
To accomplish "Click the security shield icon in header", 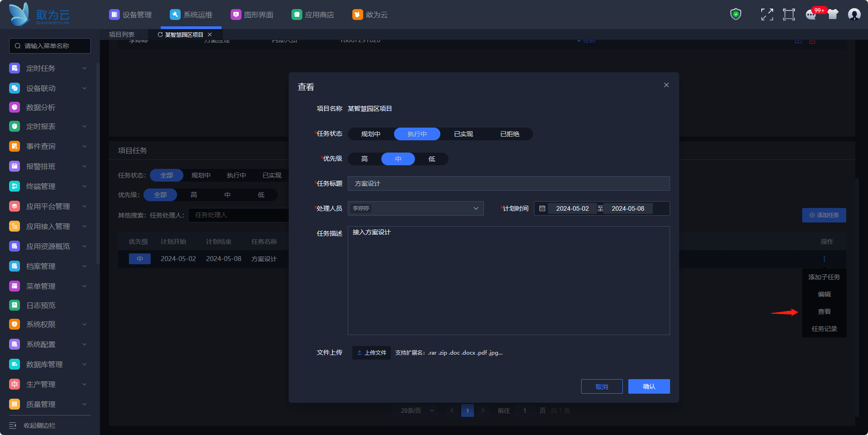I will click(x=735, y=15).
